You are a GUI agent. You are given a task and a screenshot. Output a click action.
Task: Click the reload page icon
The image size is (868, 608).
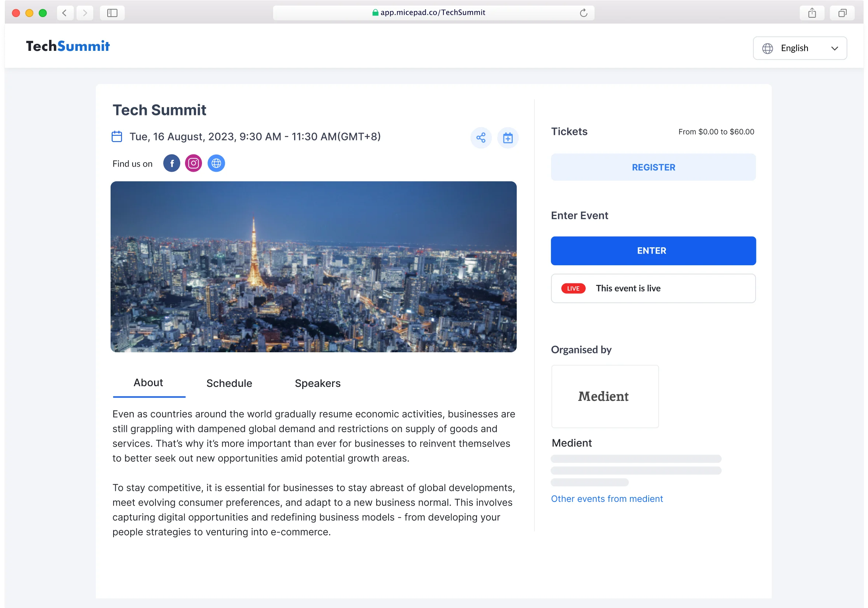pyautogui.click(x=583, y=13)
